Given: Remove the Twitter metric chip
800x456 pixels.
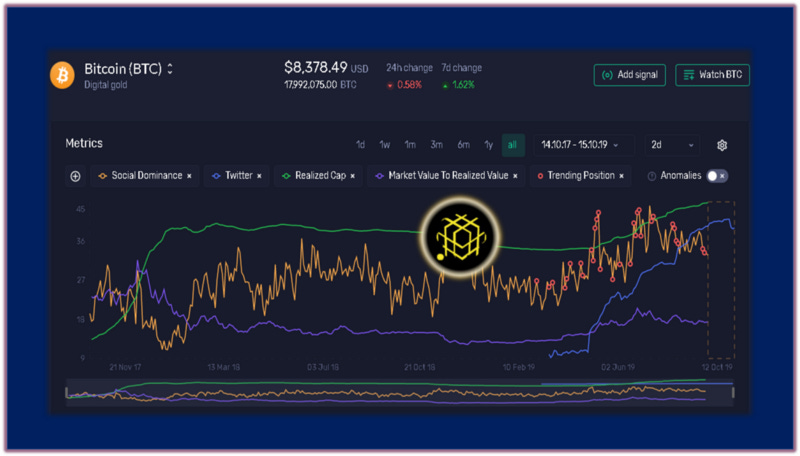Looking at the screenshot, I should coord(259,176).
